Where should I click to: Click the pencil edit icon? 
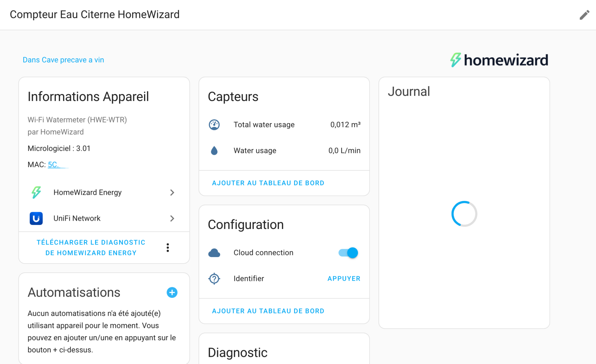584,15
